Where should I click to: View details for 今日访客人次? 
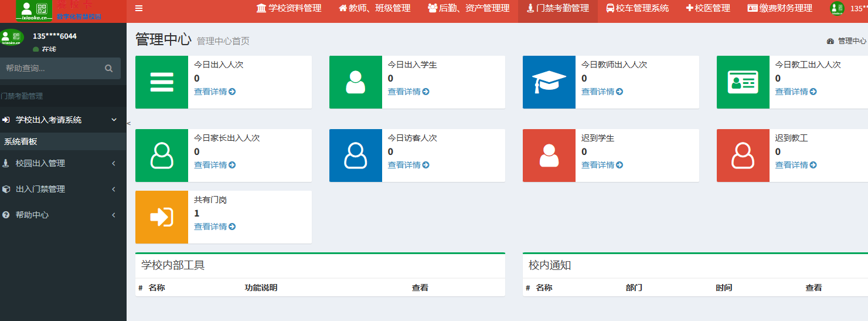(x=409, y=165)
